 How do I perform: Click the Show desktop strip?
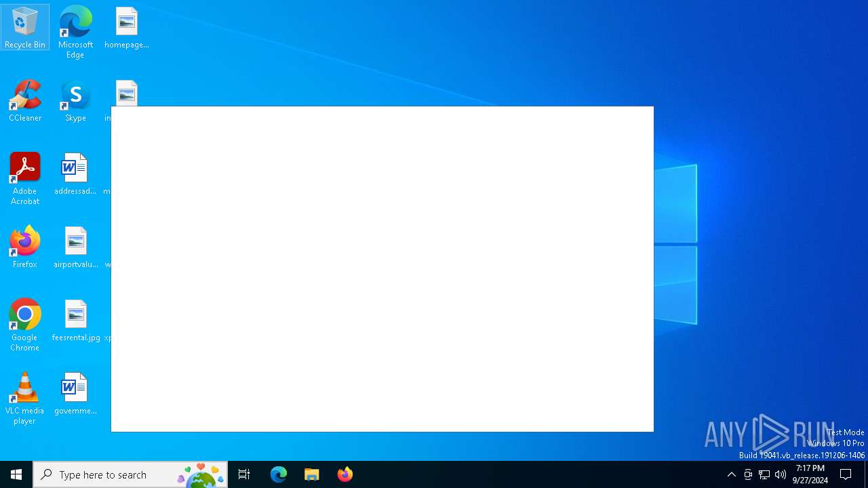point(866,474)
